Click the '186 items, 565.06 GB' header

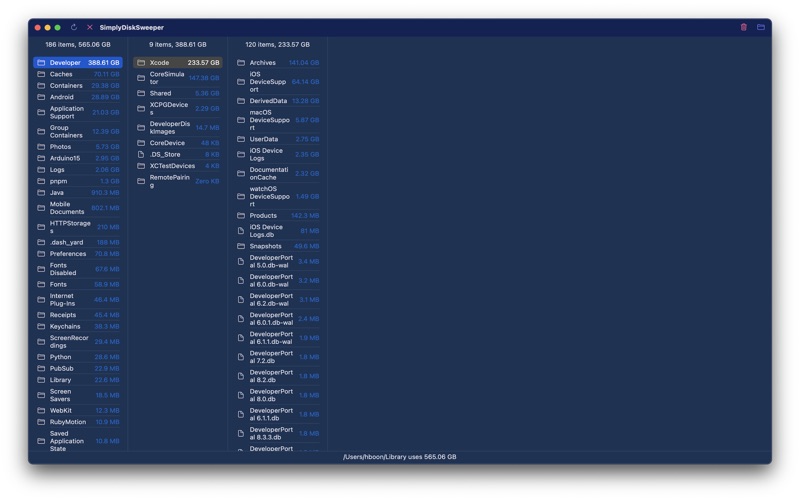[78, 44]
